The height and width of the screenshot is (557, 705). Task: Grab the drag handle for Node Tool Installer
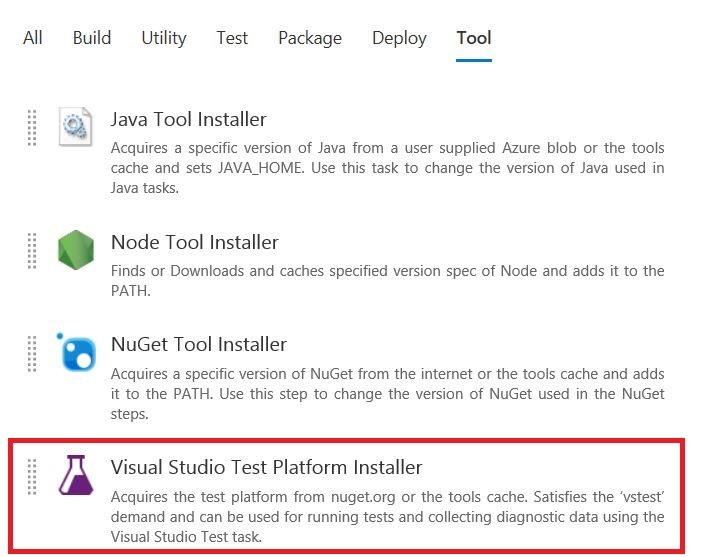[x=32, y=251]
